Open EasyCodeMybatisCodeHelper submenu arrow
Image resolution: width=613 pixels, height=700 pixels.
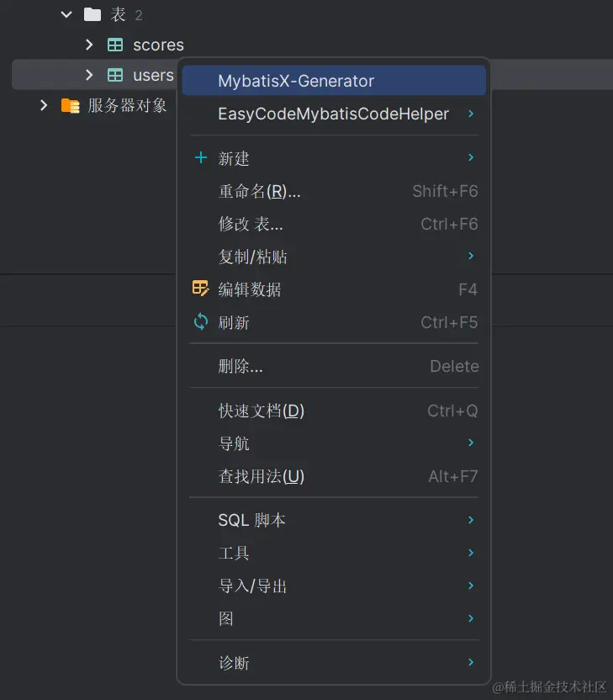point(471,114)
